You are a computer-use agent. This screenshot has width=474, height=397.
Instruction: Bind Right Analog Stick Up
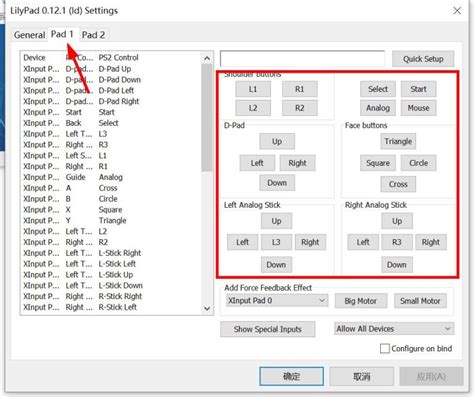pyautogui.click(x=397, y=221)
